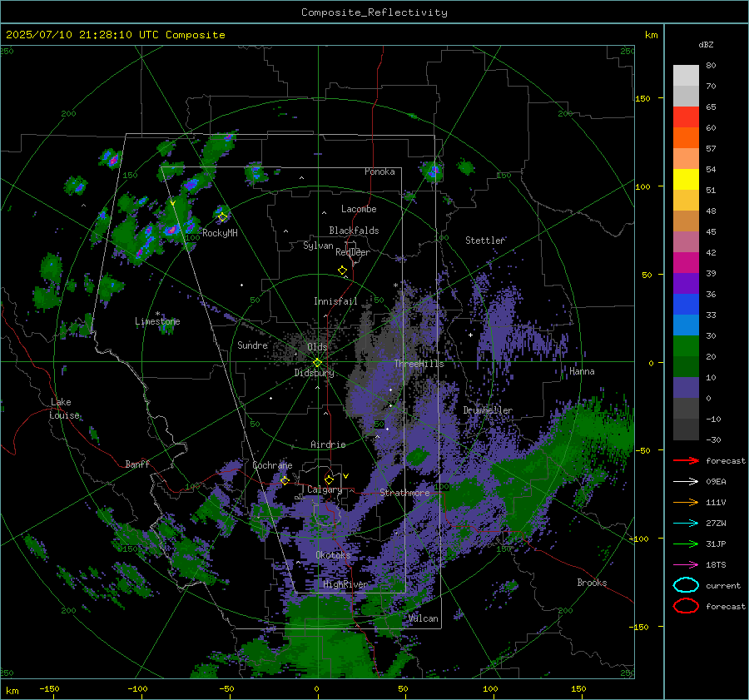Select the HighRiver label
This screenshot has width=749, height=700.
click(x=345, y=584)
